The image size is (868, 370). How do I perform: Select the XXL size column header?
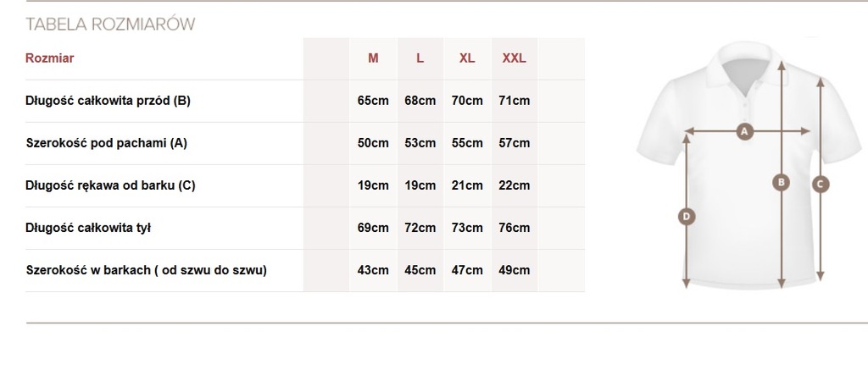click(x=515, y=58)
